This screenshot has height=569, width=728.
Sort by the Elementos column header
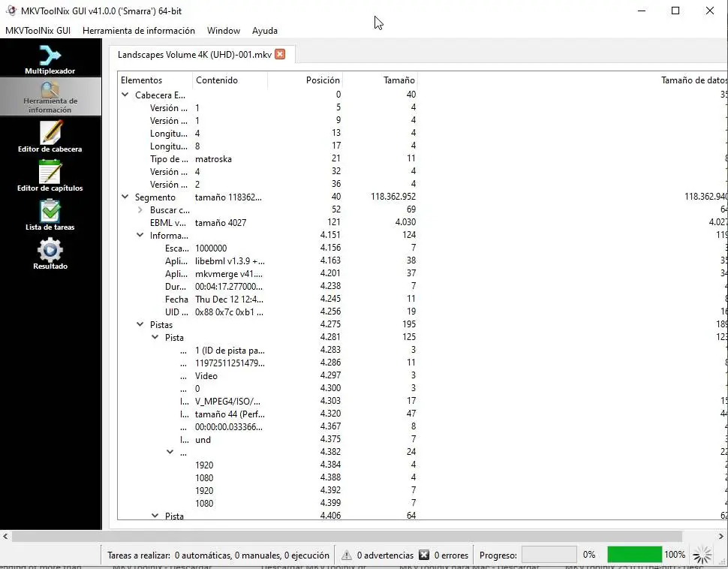tap(155, 80)
